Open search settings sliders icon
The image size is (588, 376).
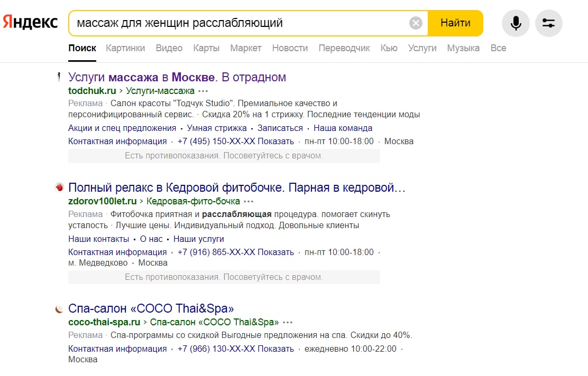549,23
